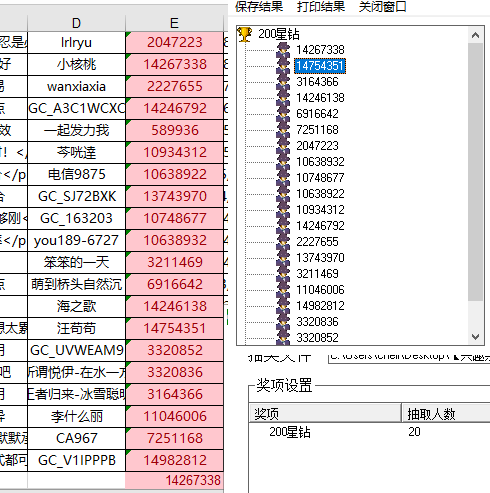Click the avatar icon beside 11046006 in tree
The image size is (490, 493).
tap(283, 290)
